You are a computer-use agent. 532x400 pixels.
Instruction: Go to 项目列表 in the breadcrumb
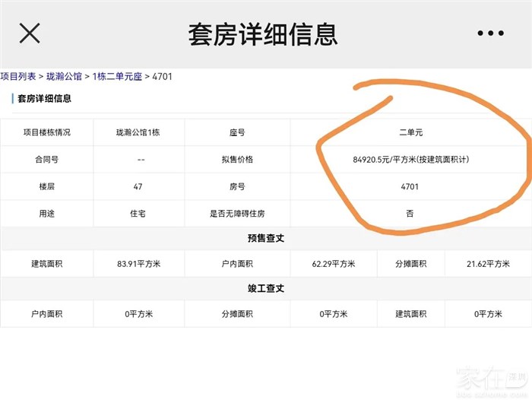pyautogui.click(x=18, y=76)
